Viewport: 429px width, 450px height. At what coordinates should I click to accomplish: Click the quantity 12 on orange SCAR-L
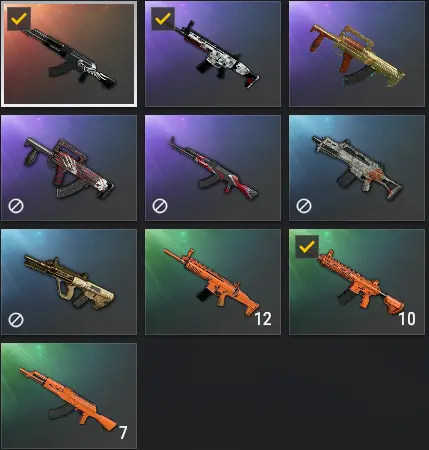click(263, 319)
